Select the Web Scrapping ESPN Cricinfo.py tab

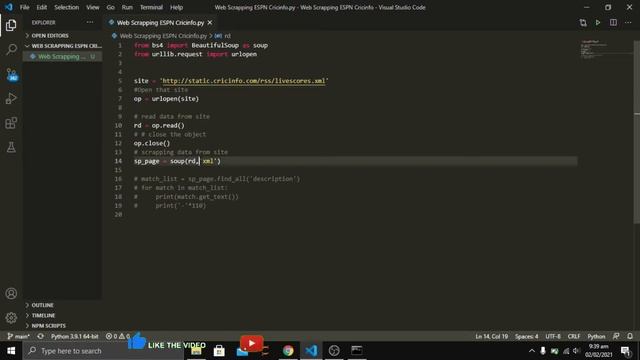tap(160, 23)
